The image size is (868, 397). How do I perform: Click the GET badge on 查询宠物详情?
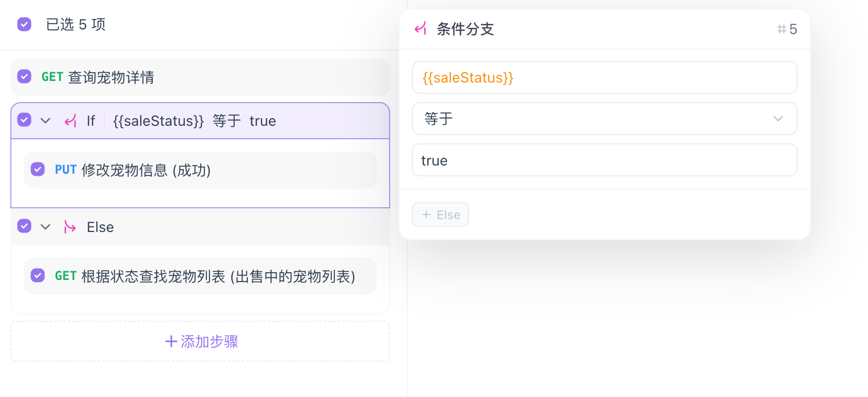click(x=51, y=77)
